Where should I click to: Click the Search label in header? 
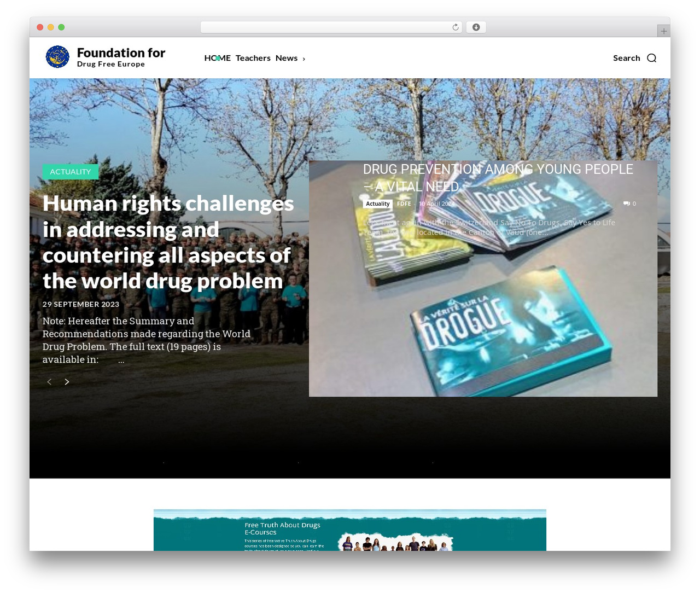click(x=627, y=58)
